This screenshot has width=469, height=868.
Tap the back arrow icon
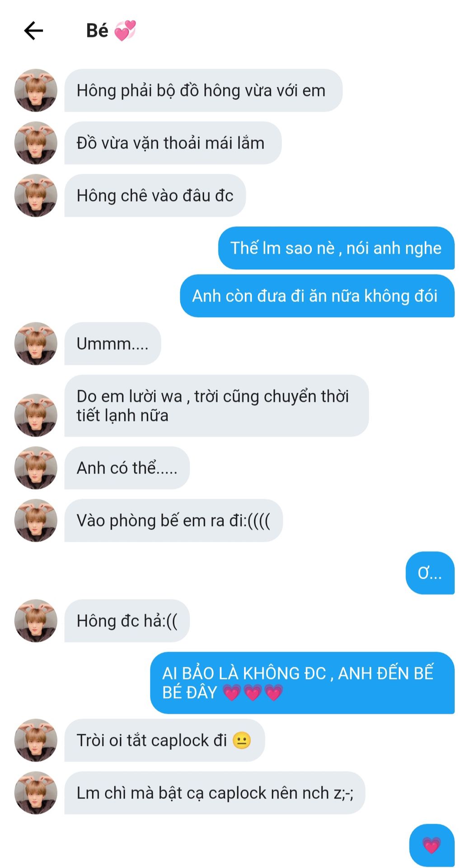click(33, 31)
